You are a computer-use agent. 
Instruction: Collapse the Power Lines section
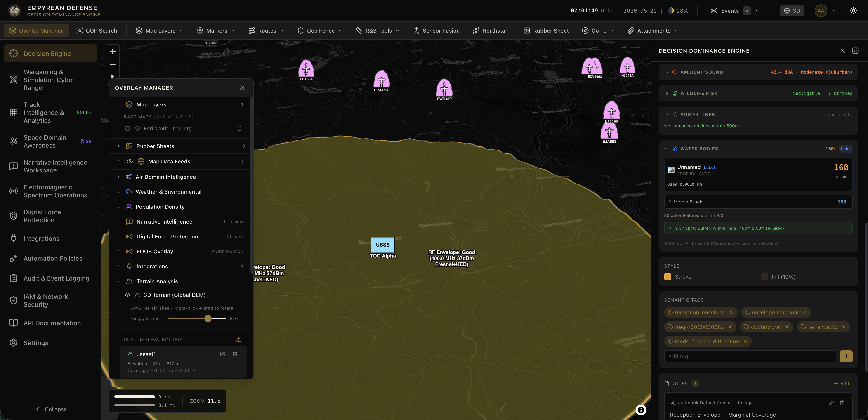click(x=667, y=115)
